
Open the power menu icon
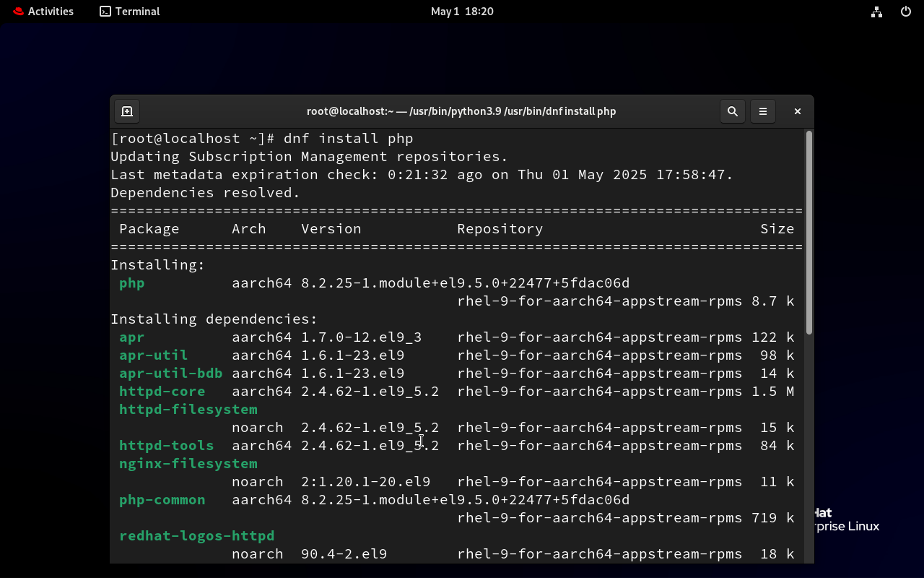click(906, 12)
